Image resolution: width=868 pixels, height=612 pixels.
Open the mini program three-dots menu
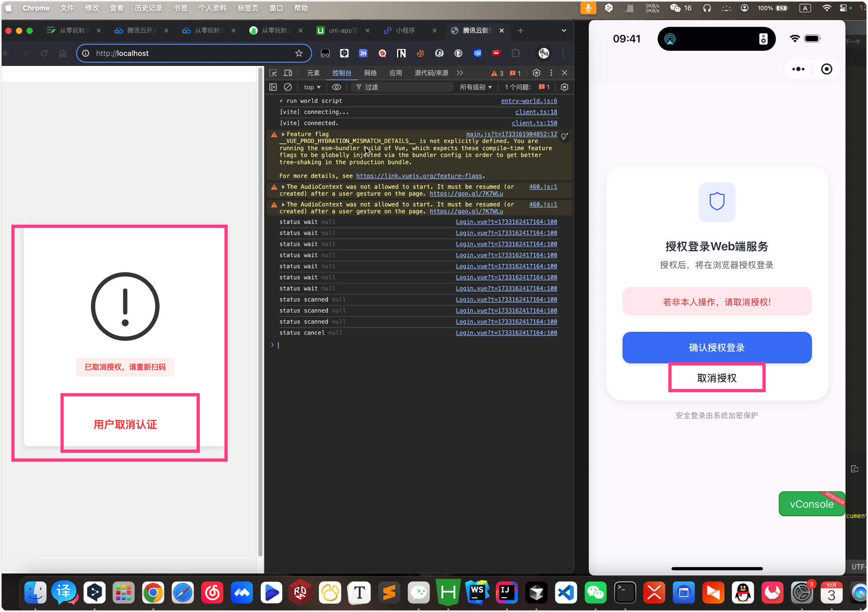coord(798,69)
